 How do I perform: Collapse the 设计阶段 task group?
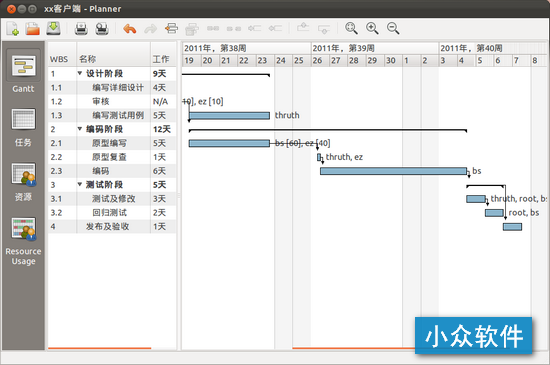point(80,73)
